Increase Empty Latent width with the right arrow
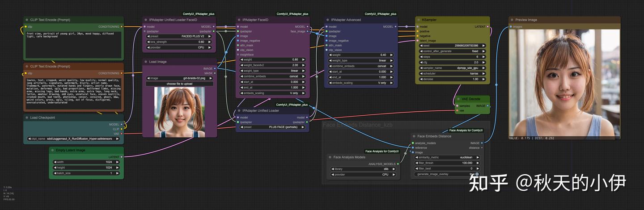Image resolution: width=644 pixels, height=210 pixels. pos(118,162)
